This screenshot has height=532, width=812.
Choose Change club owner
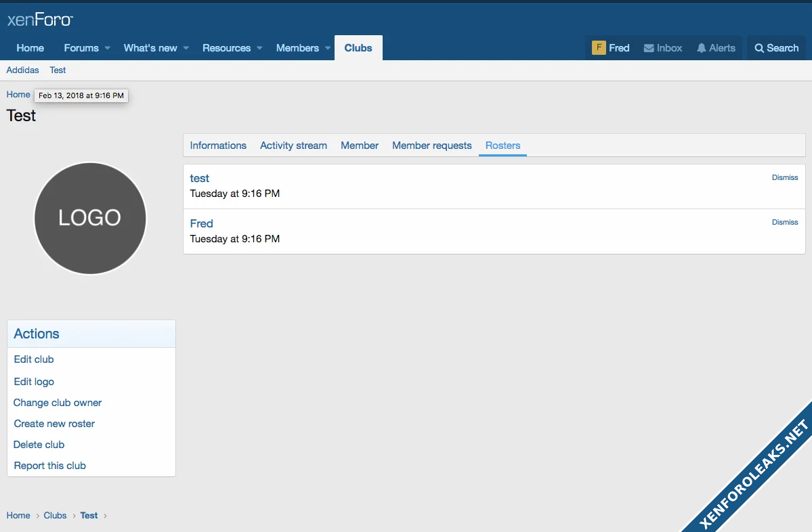click(58, 403)
